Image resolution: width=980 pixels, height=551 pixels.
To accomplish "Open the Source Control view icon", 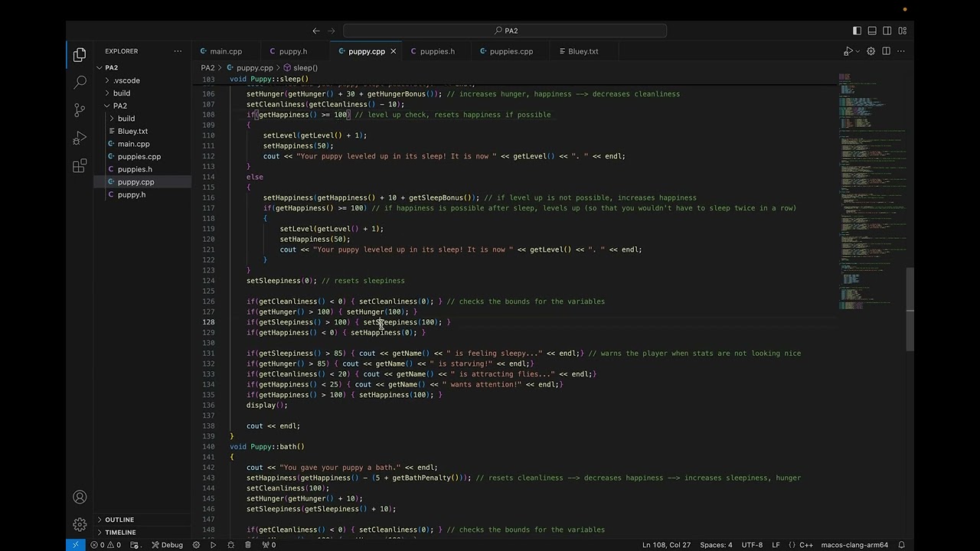I will click(x=80, y=110).
